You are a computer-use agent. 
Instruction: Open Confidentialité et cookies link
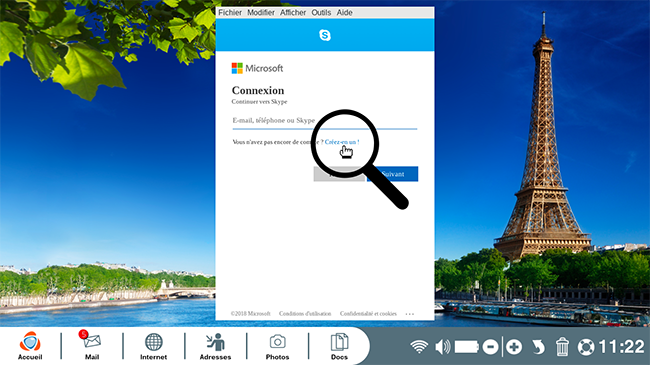(x=368, y=314)
